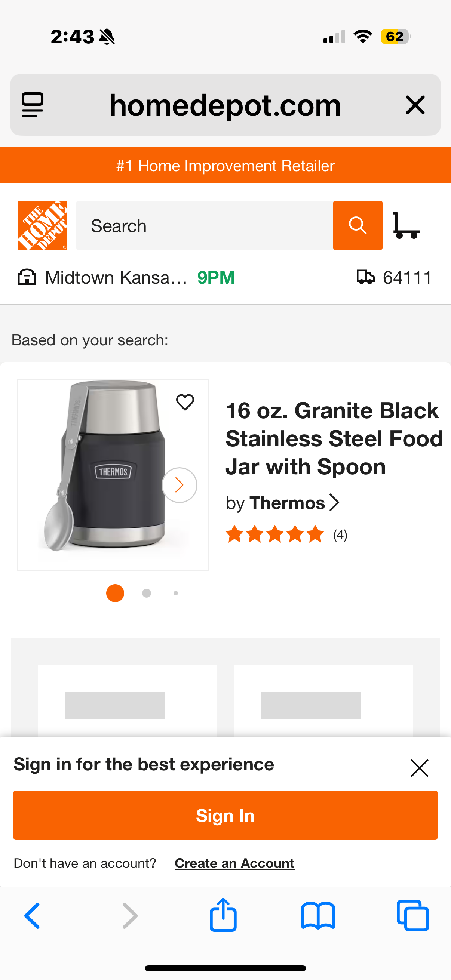Select the second image carousel dot

coord(147,593)
